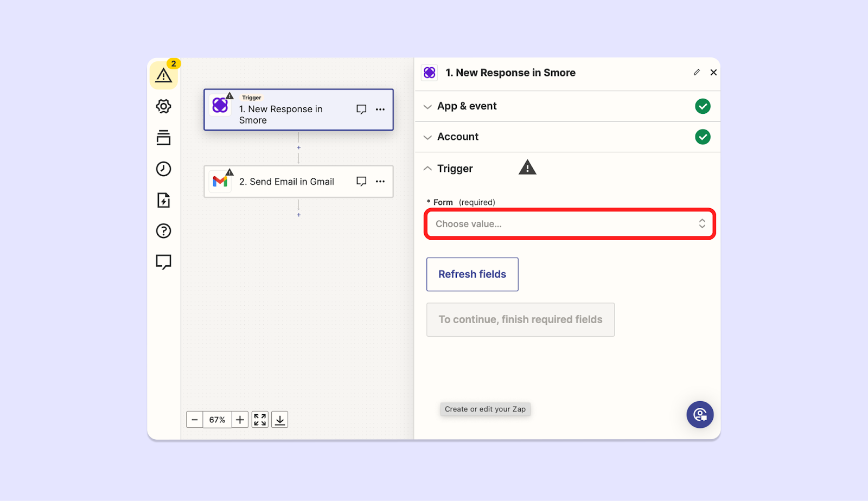Add comment on New Response in Smore step
Viewport: 868px width, 501px height.
tap(361, 110)
